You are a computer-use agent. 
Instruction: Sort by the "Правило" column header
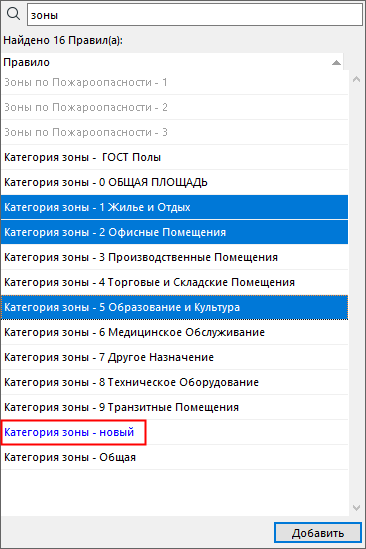click(172, 62)
